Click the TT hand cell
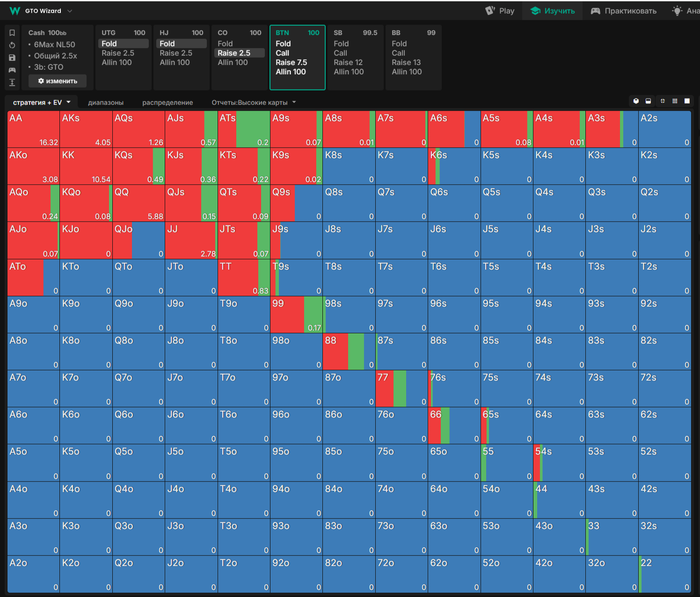The image size is (700, 597). pos(244,278)
